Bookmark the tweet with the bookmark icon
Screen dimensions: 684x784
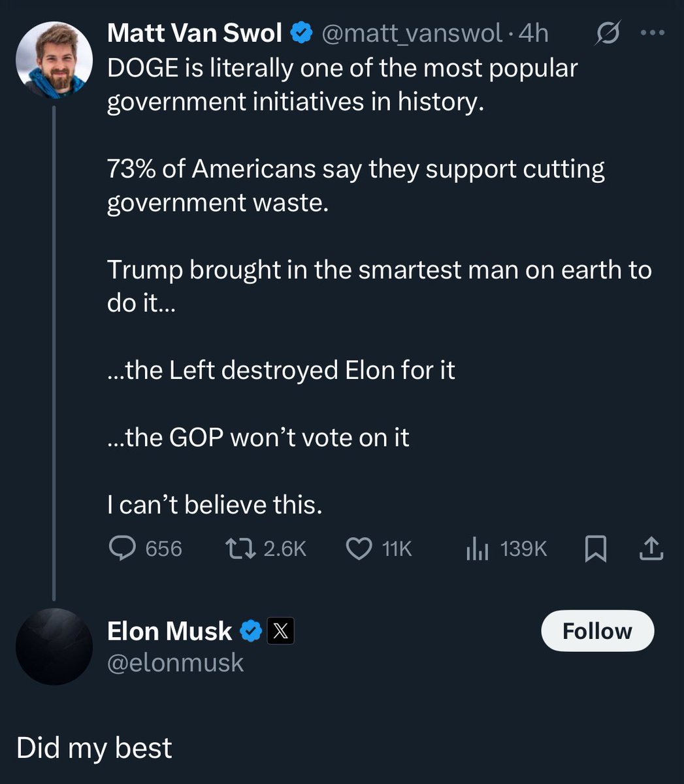[x=595, y=549]
